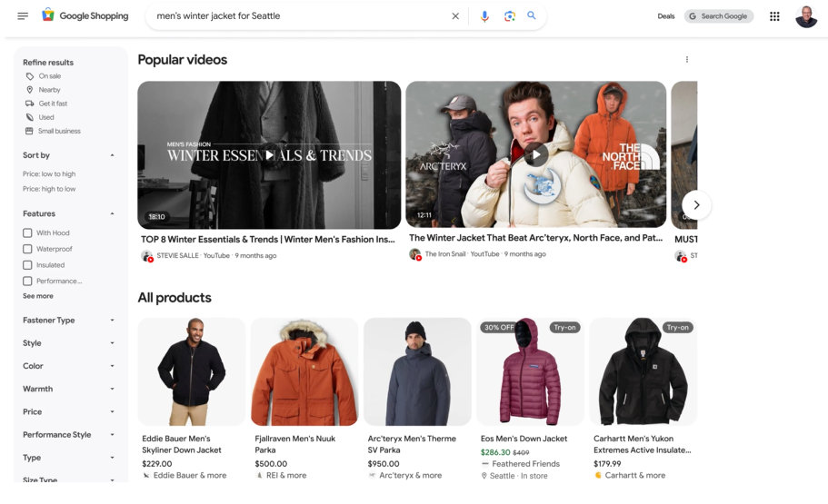
Task: Enable the With Hood checkbox
Action: point(27,232)
